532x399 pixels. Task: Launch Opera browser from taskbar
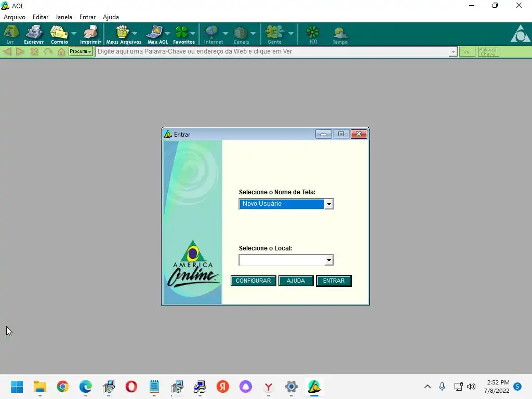pyautogui.click(x=131, y=387)
